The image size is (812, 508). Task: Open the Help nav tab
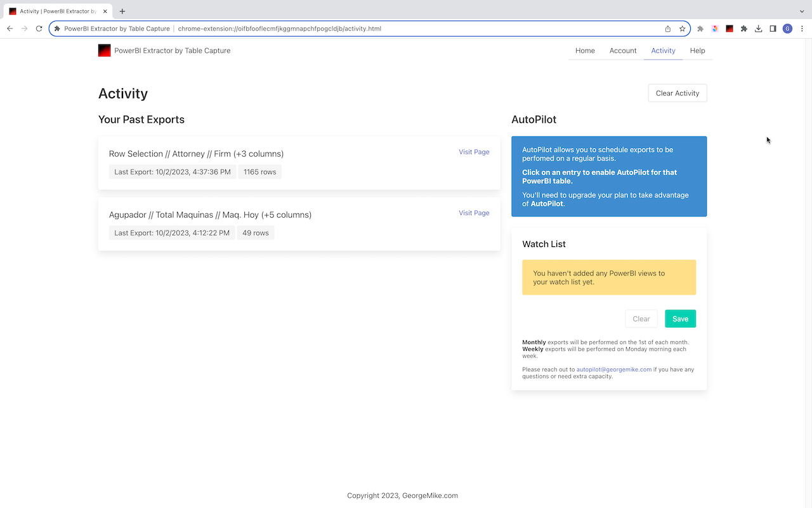tap(697, 51)
